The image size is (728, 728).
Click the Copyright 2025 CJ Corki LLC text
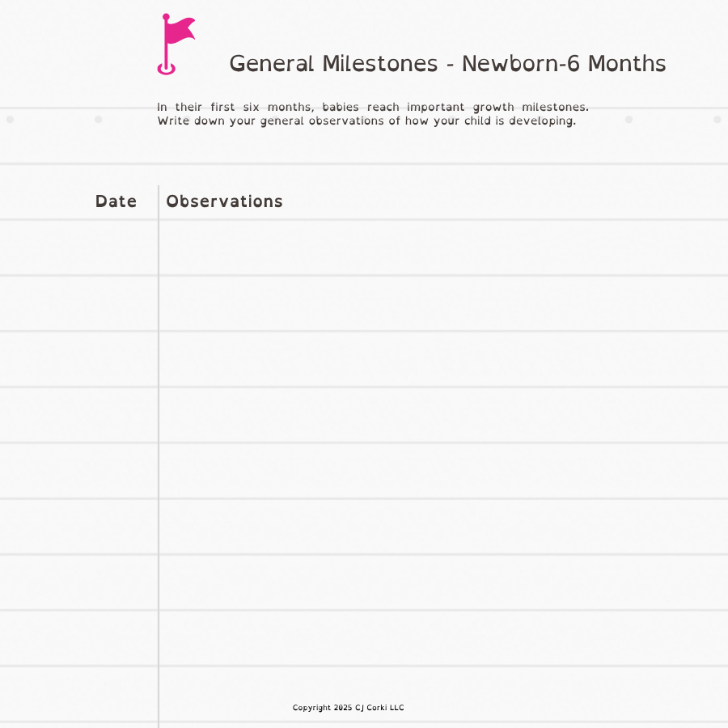348,708
